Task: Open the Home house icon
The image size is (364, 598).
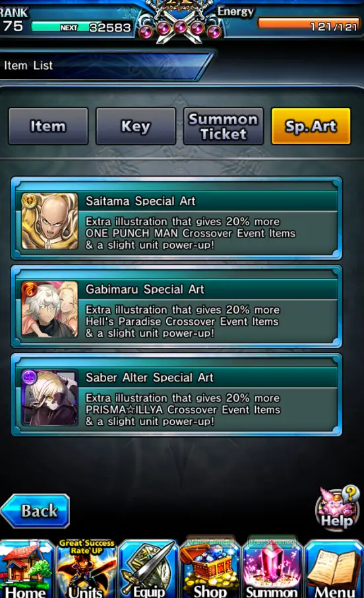Action: point(26,570)
